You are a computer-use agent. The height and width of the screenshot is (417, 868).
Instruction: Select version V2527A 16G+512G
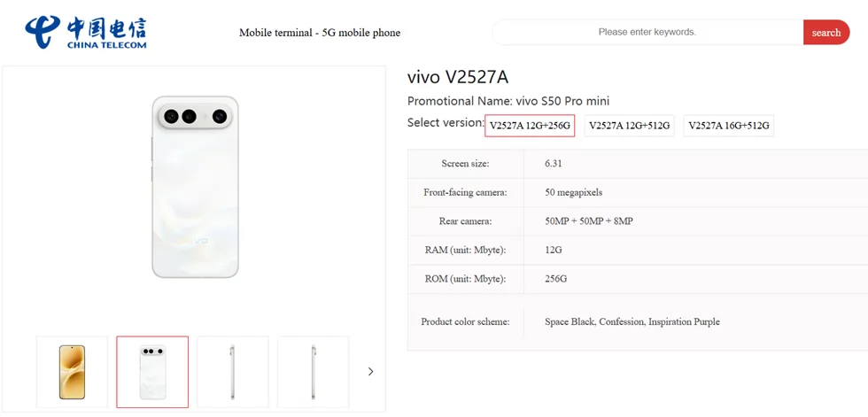click(729, 126)
